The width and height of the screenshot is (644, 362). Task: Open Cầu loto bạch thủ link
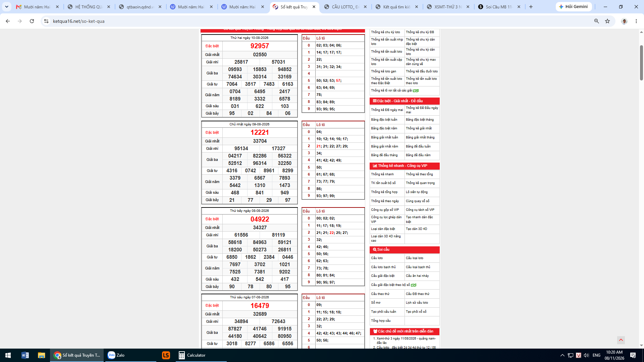click(383, 267)
